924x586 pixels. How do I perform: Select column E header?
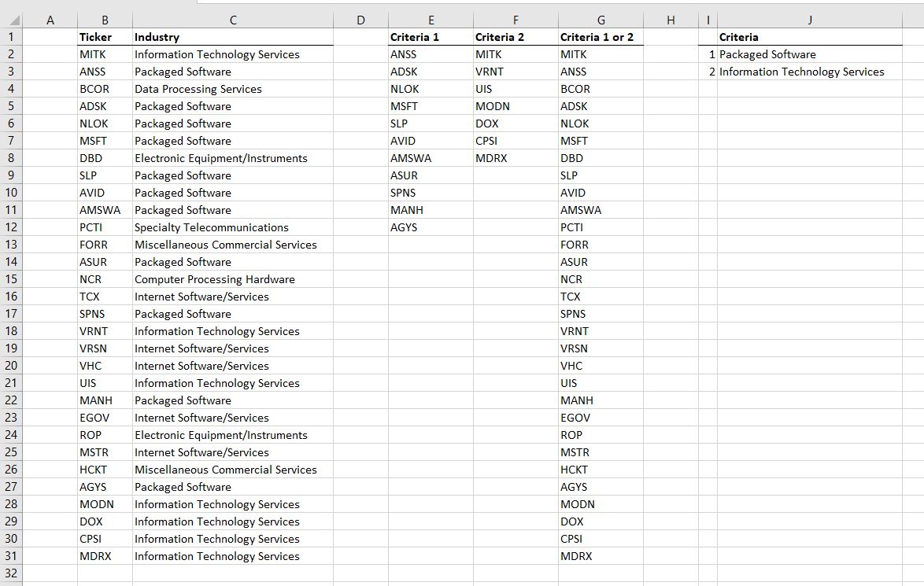point(431,20)
